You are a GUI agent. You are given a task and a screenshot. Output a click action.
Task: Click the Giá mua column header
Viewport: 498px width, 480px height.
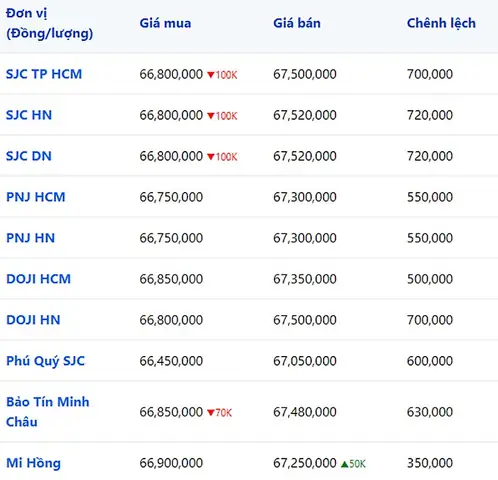coord(165,23)
